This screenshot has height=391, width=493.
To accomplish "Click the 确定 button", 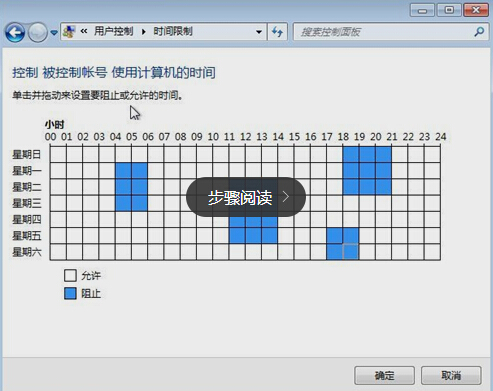I will pyautogui.click(x=384, y=376).
